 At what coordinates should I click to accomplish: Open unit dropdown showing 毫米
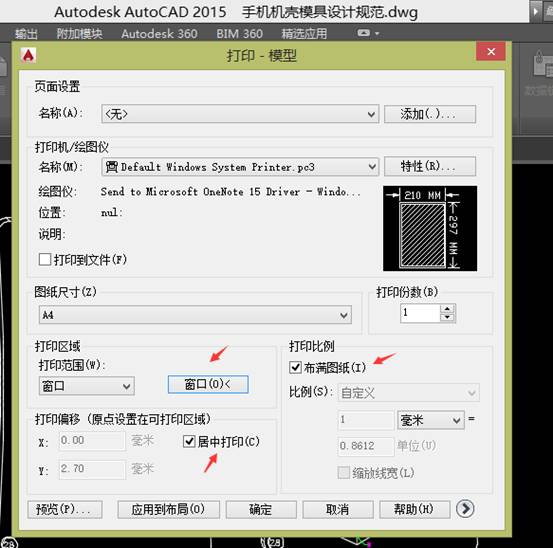pos(431,420)
